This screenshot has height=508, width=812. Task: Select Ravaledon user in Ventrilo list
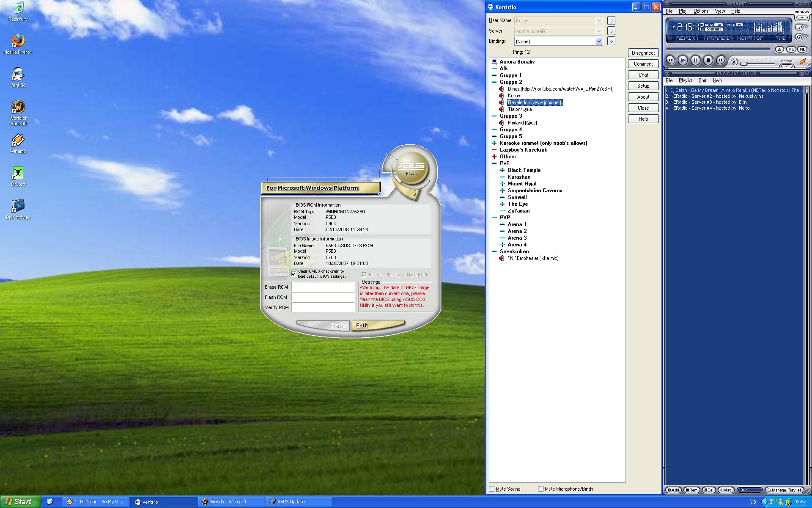[535, 102]
